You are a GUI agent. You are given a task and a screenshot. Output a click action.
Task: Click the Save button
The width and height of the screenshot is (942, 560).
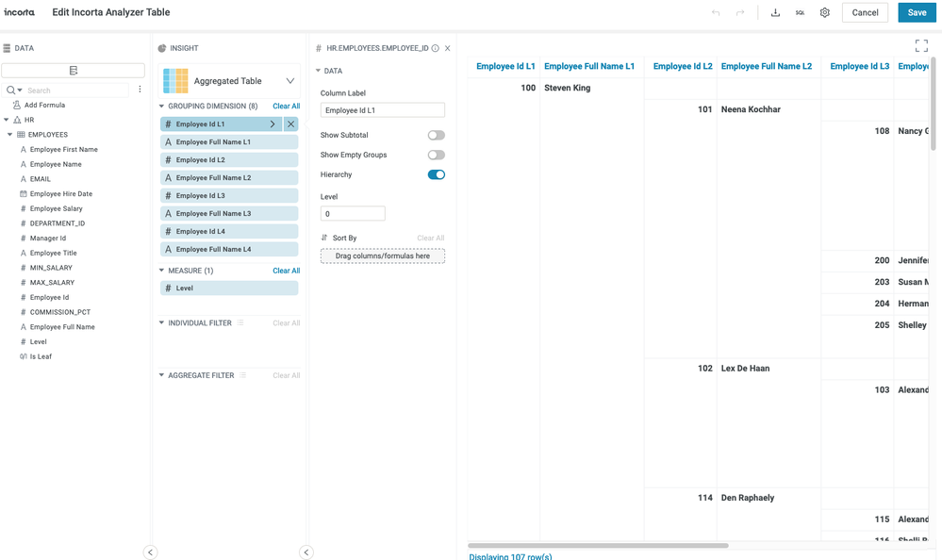[917, 13]
